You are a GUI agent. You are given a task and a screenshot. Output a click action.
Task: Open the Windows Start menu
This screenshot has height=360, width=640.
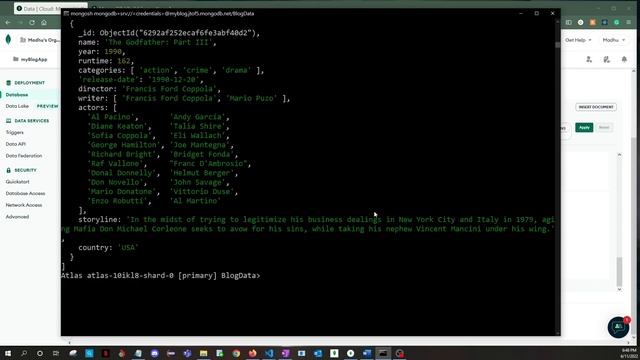[x=8, y=353]
